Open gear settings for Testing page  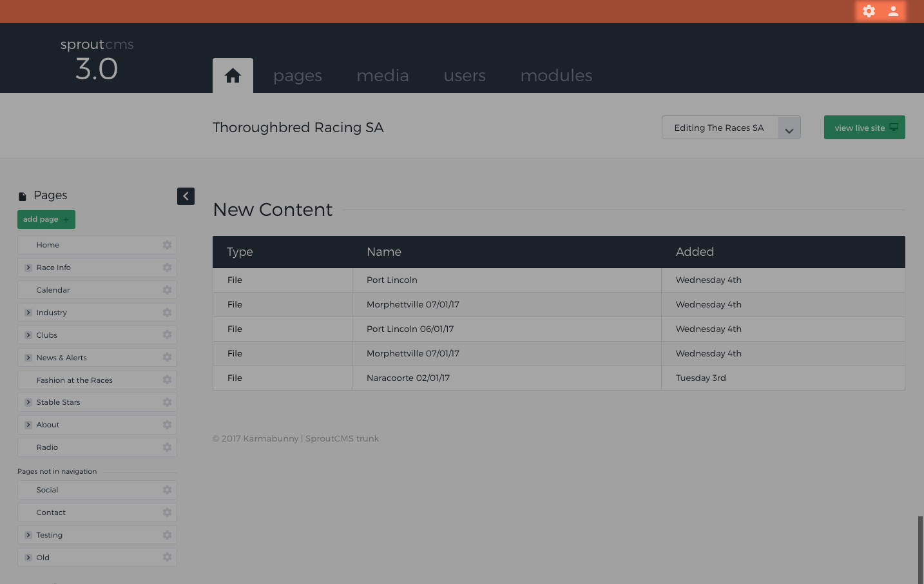pos(167,535)
